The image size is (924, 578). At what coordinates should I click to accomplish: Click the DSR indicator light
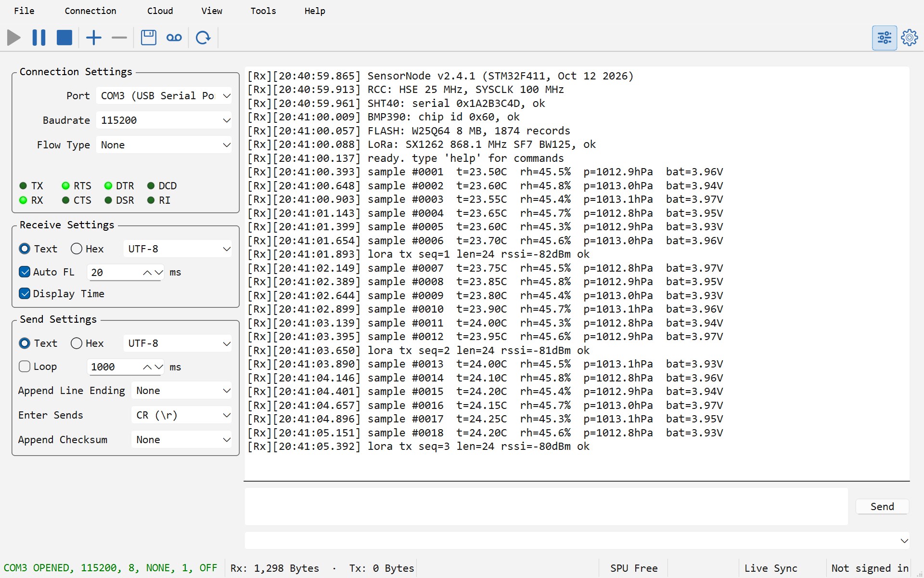[108, 200]
